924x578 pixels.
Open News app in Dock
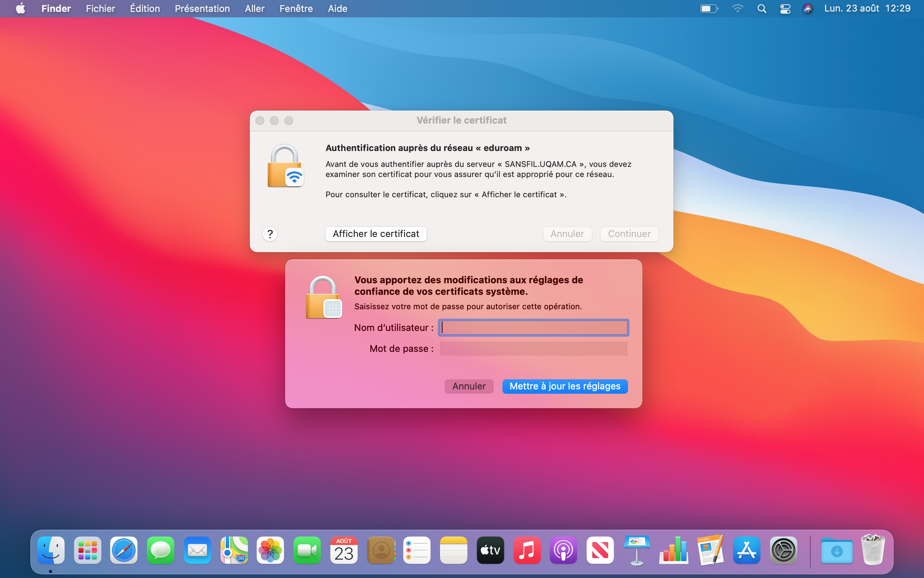click(x=600, y=551)
